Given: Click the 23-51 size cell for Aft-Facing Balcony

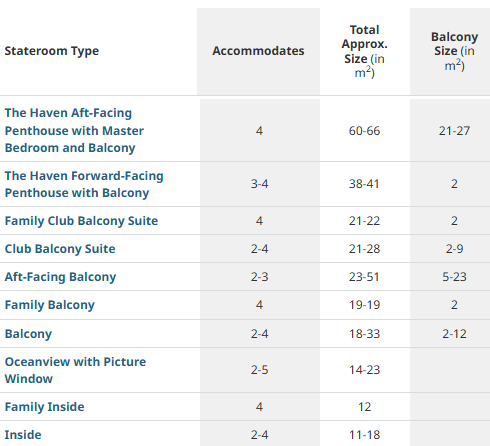Looking at the screenshot, I should [x=364, y=277].
